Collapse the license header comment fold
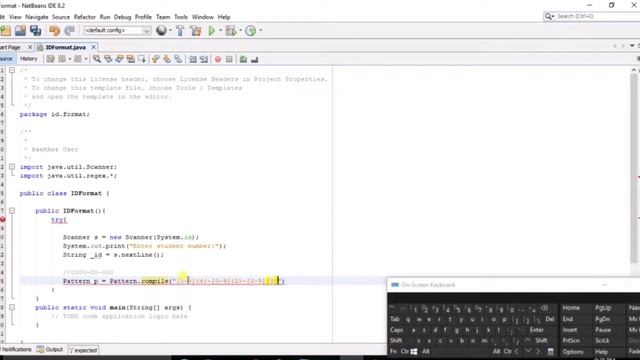Screen dimensions: 640x360 coord(12,70)
